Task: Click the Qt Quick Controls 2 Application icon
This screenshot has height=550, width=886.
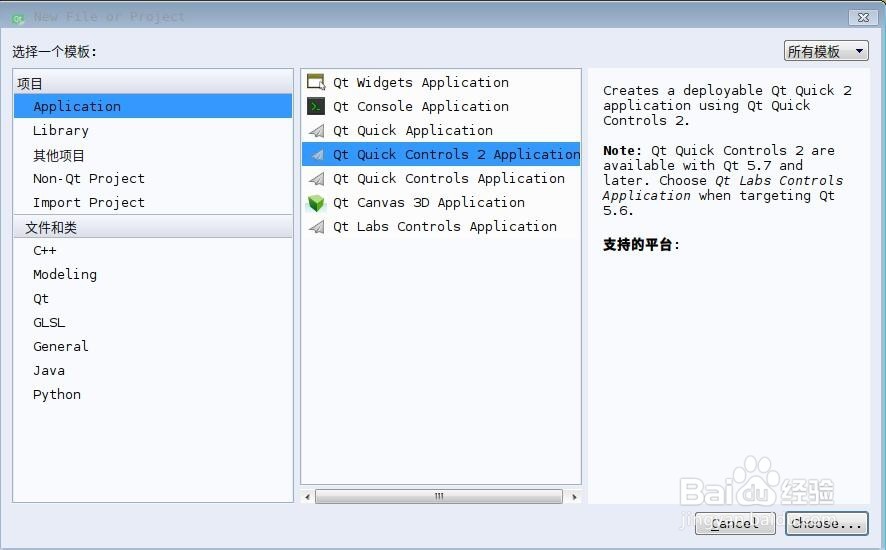Action: click(317, 154)
